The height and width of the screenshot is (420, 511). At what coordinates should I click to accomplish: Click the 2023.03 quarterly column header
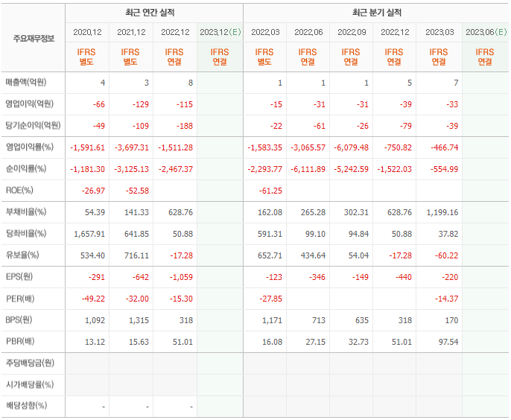pos(439,32)
